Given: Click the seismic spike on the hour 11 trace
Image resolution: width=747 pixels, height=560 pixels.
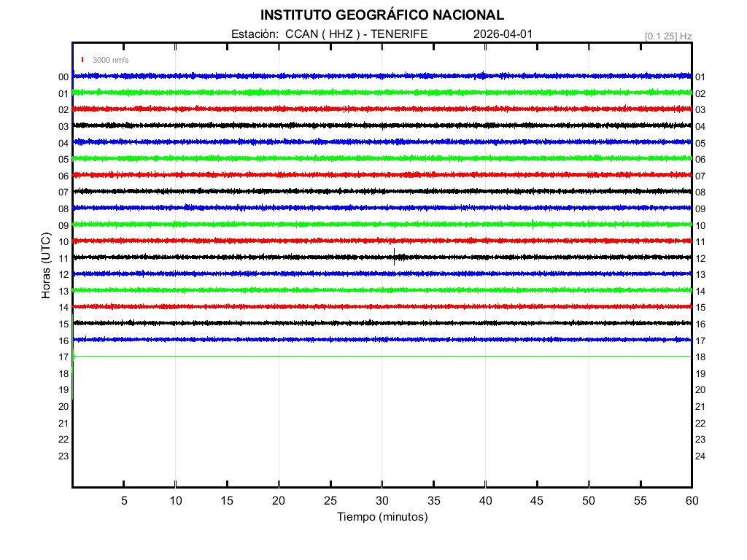Looking at the screenshot, I should 394,255.
